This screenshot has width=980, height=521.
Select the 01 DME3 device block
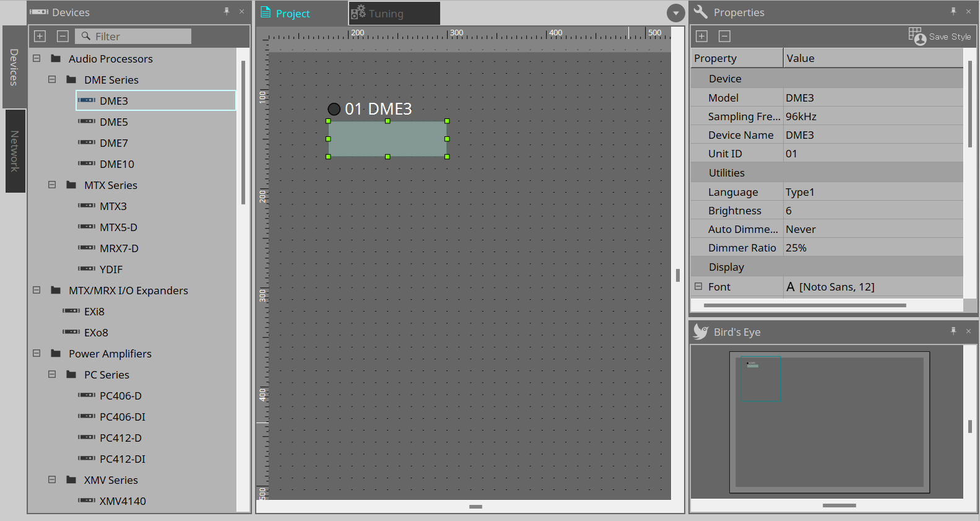coord(388,139)
